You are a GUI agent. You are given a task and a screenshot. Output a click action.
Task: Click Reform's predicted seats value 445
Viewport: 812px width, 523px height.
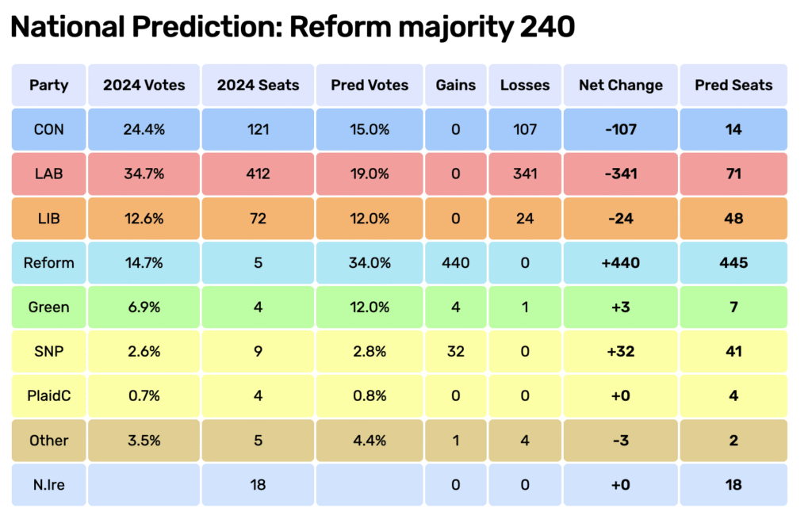733,262
